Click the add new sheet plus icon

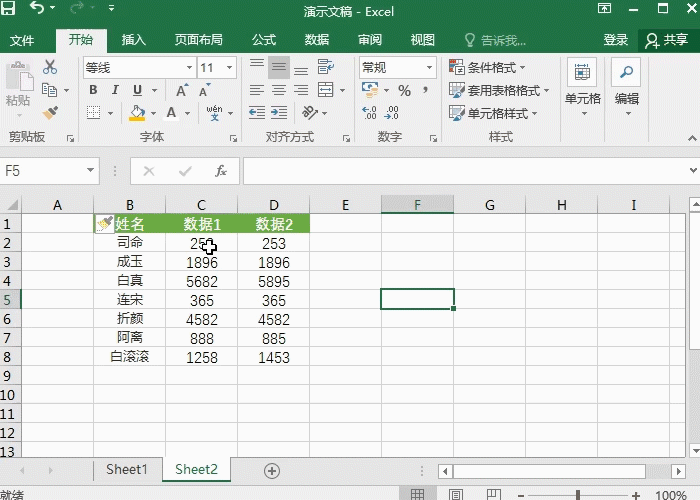[x=272, y=471]
